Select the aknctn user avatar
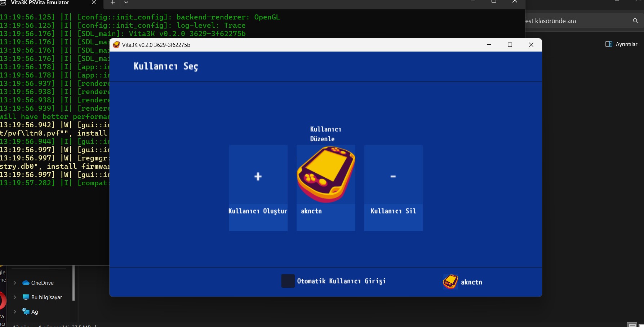Screen dimensions: 644x327 click(326, 175)
